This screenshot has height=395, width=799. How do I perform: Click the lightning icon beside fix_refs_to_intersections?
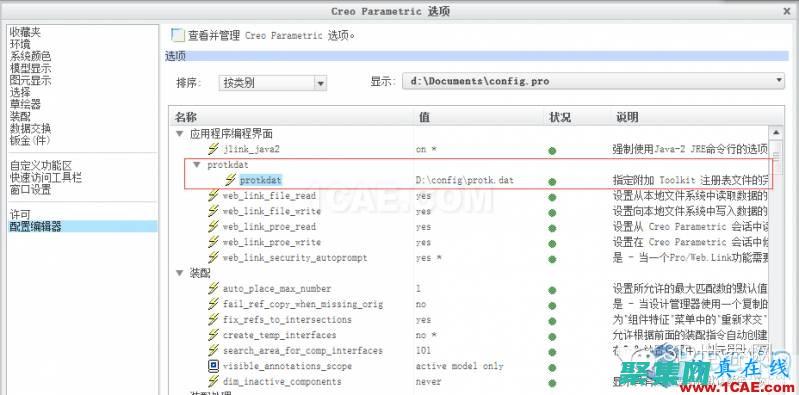(x=214, y=320)
